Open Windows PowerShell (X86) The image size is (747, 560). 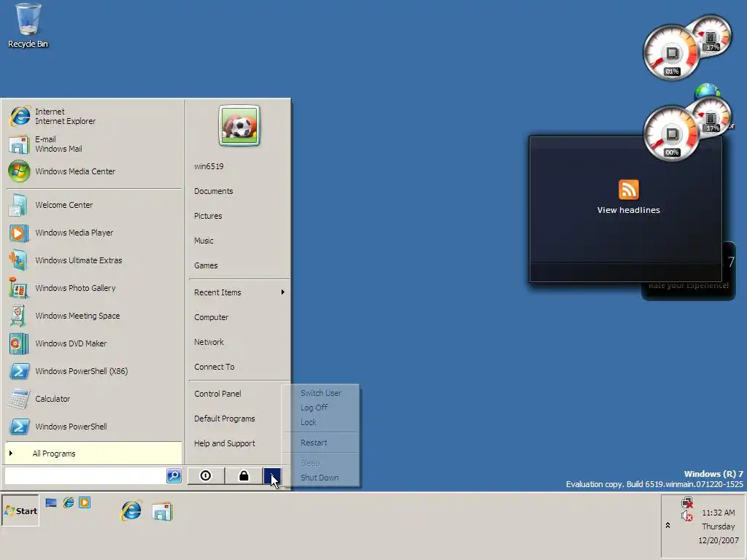coord(93,371)
